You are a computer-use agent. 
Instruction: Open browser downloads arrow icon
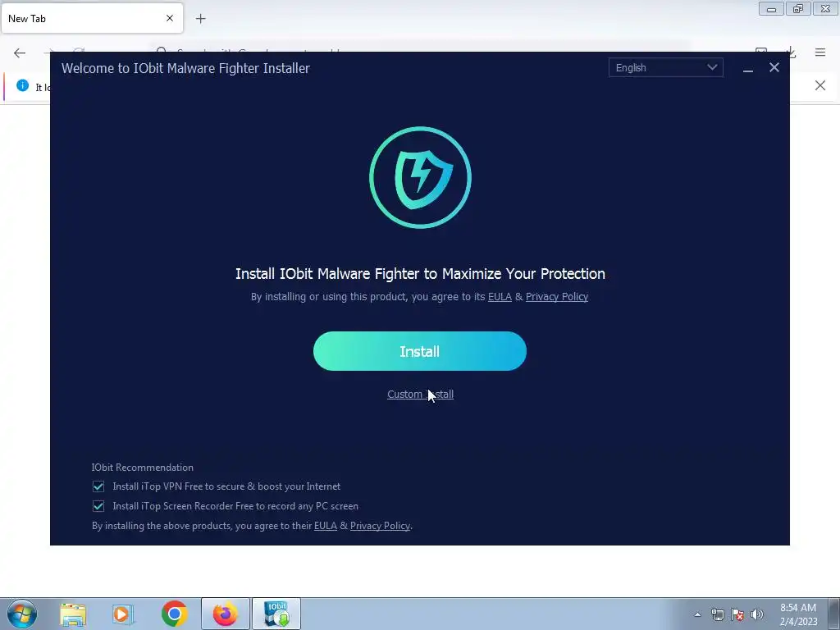[791, 52]
